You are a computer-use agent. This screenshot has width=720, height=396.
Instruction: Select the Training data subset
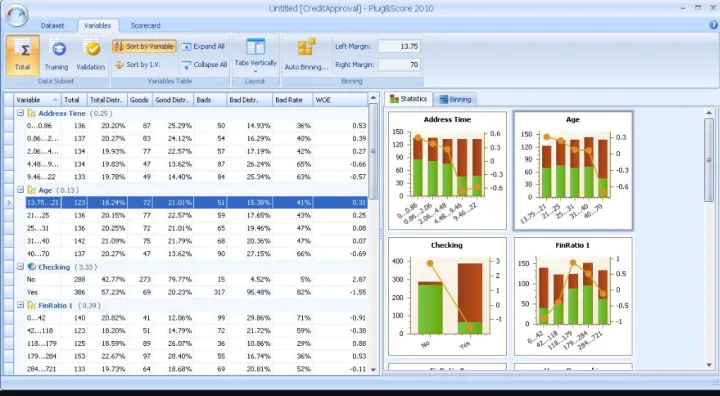(56, 55)
